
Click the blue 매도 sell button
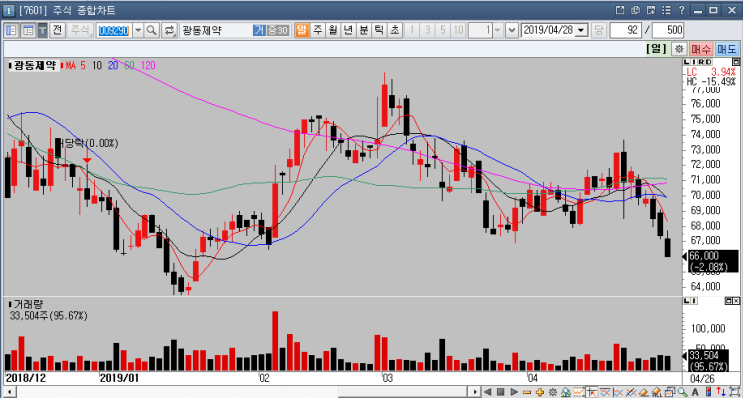tap(726, 49)
